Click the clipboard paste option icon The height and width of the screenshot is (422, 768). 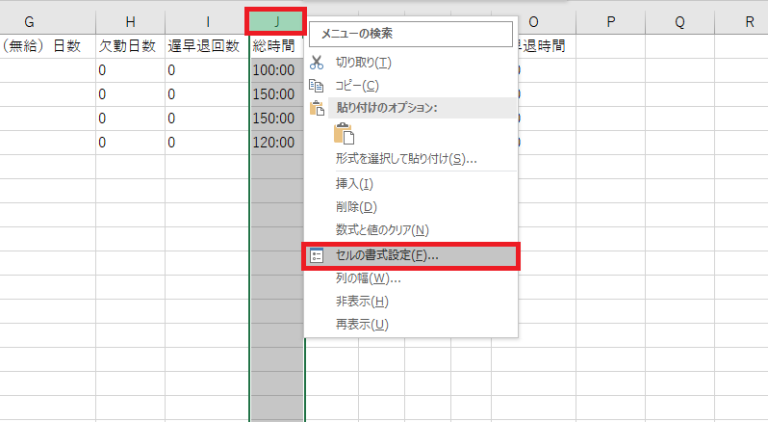click(x=345, y=133)
